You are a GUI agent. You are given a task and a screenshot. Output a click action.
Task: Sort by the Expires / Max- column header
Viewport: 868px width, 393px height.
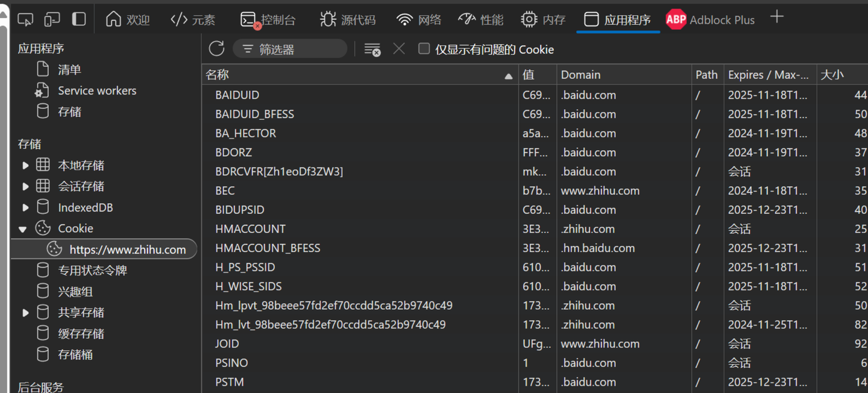click(770, 75)
